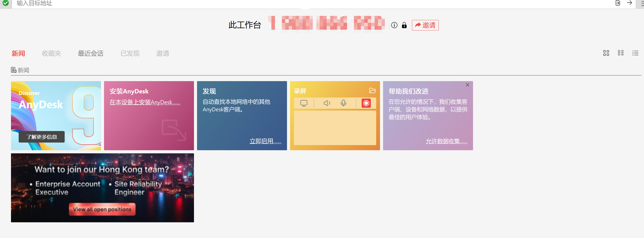Close the 帮助我们改进 card

pyautogui.click(x=467, y=85)
